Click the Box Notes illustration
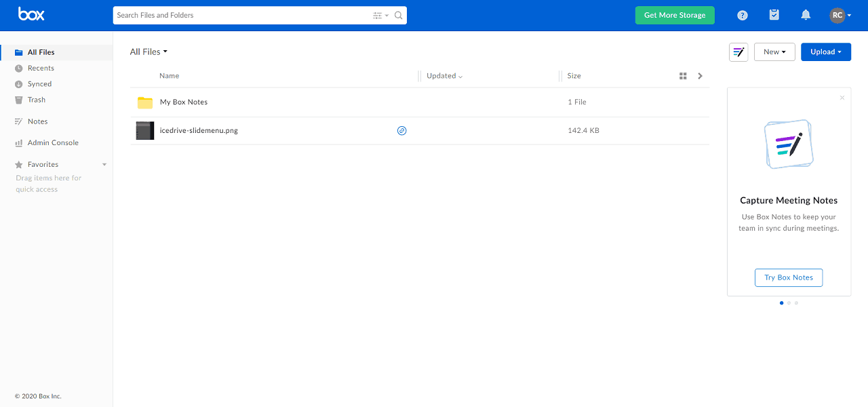 click(789, 144)
